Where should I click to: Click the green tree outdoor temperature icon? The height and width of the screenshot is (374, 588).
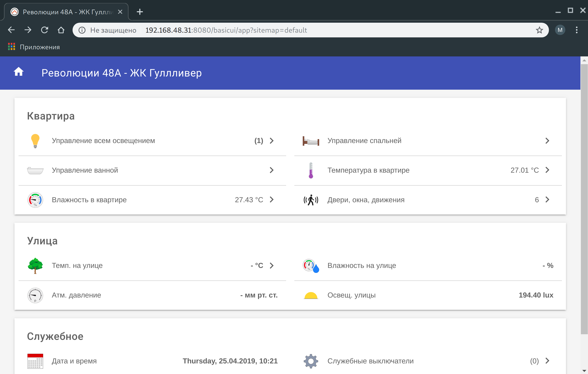[35, 266]
